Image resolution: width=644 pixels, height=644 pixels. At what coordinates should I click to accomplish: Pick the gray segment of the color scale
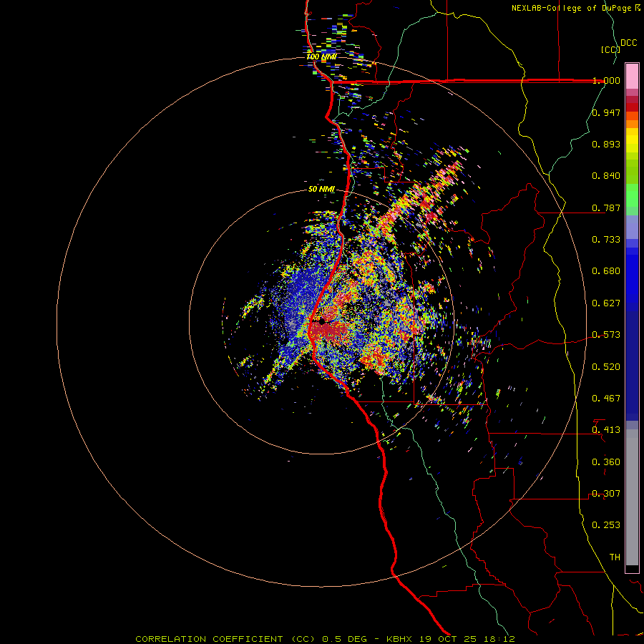[x=632, y=497]
